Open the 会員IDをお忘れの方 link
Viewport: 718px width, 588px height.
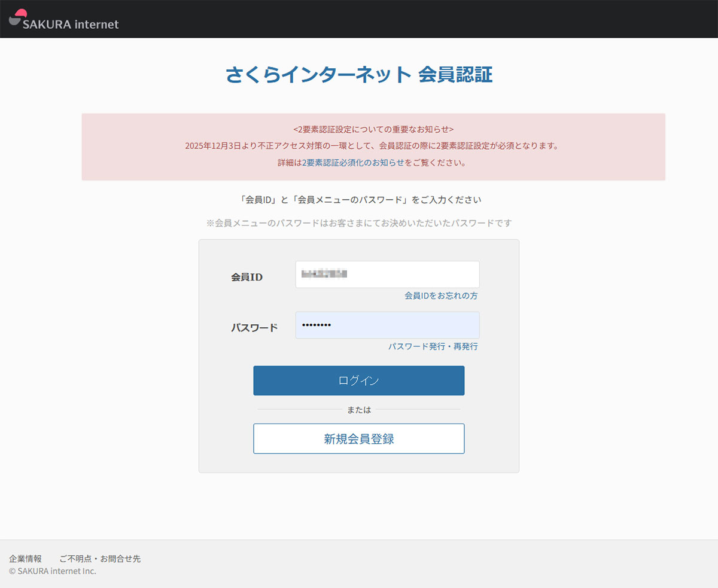[441, 295]
